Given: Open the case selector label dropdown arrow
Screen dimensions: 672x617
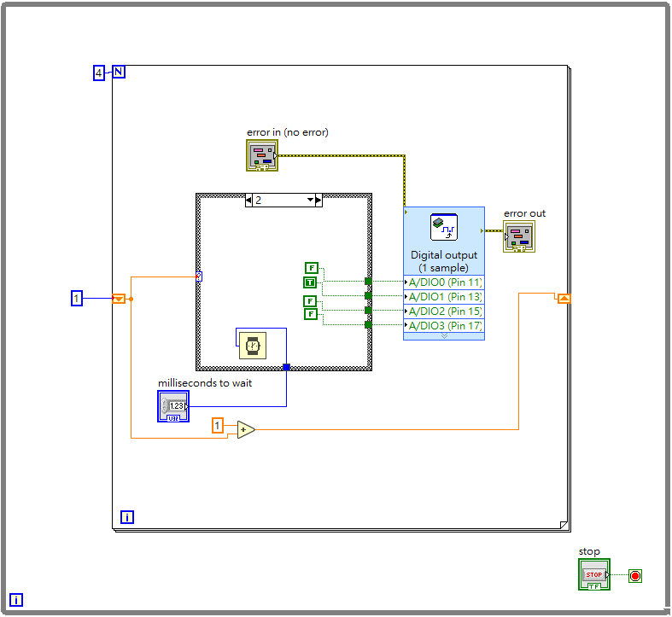Looking at the screenshot, I should (x=310, y=200).
